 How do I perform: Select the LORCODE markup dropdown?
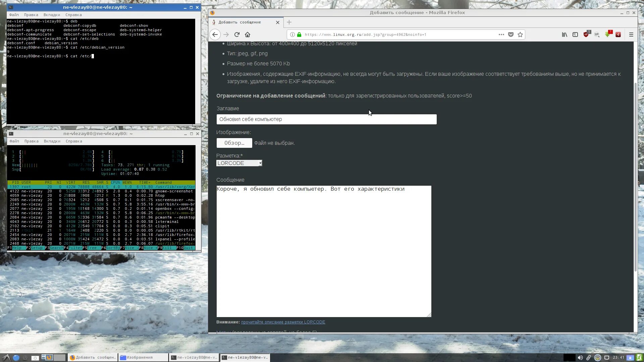[239, 163]
